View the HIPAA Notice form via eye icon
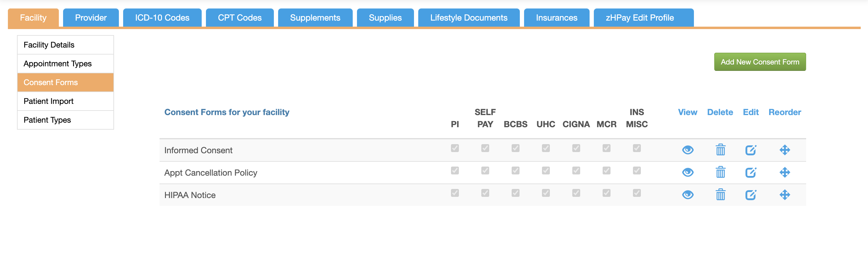This screenshot has height=278, width=868. (x=687, y=194)
